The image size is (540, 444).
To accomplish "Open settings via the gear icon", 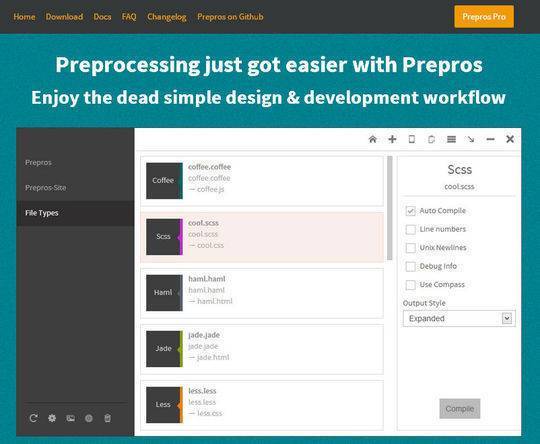I will pos(52,418).
